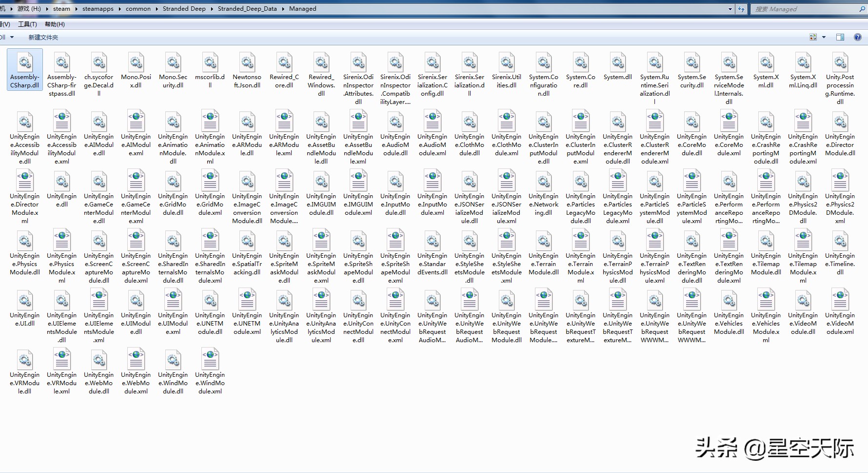Viewport: 868px width, 473px height.
Task: Click the search Managed input field
Action: [x=805, y=9]
